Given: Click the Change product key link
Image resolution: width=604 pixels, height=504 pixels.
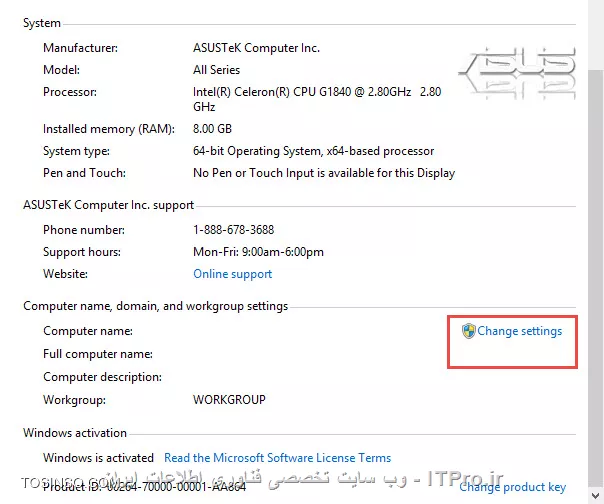Looking at the screenshot, I should coord(513,487).
